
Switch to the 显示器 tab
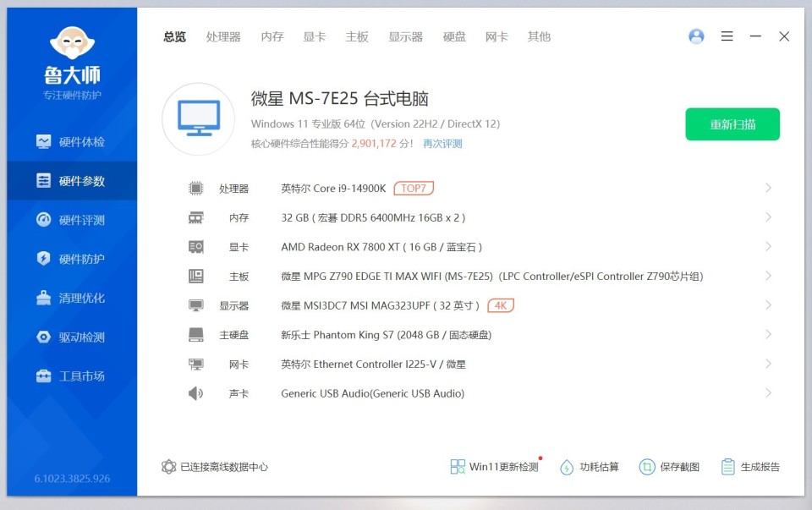(x=406, y=36)
